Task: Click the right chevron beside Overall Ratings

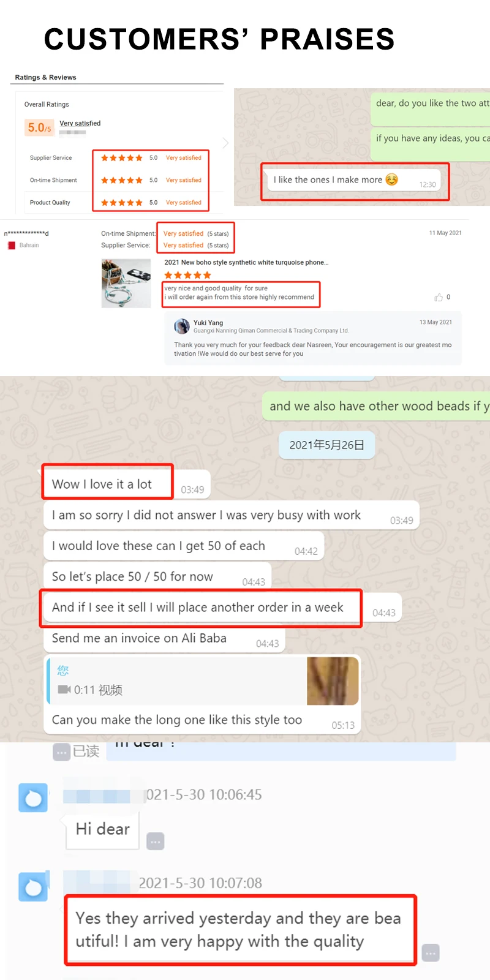Action: point(225,143)
